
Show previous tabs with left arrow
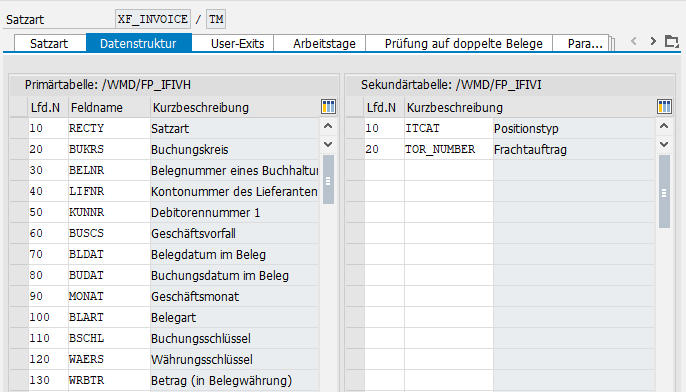click(x=634, y=41)
